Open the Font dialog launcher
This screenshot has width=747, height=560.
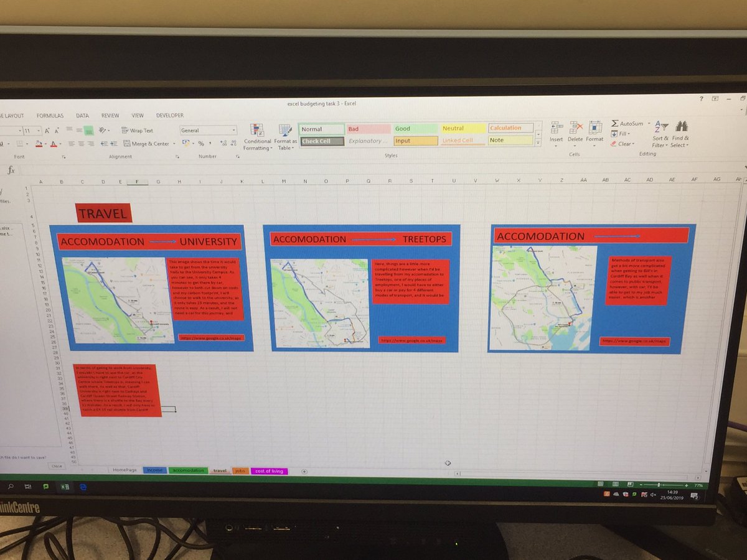pos(63,157)
